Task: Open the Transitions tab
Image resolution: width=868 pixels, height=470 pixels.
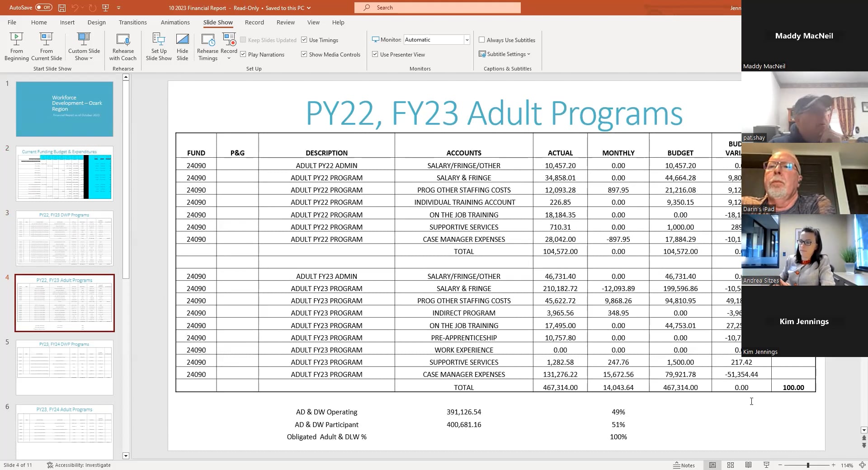Action: coord(132,22)
